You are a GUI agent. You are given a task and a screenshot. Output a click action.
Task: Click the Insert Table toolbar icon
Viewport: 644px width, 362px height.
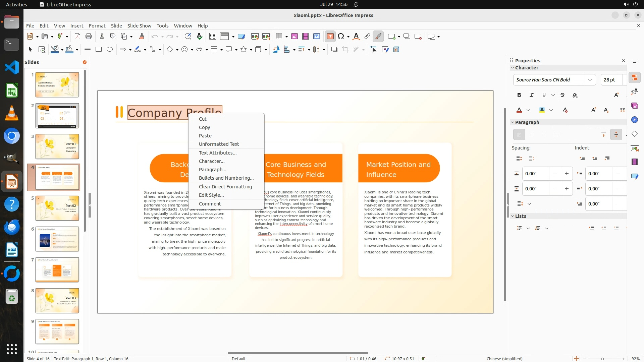279,37
